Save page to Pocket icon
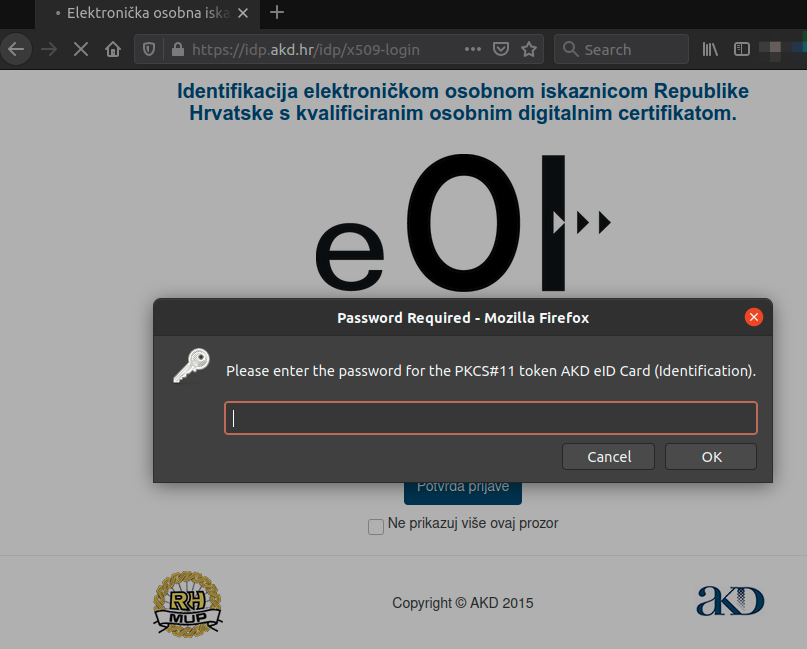 501,49
